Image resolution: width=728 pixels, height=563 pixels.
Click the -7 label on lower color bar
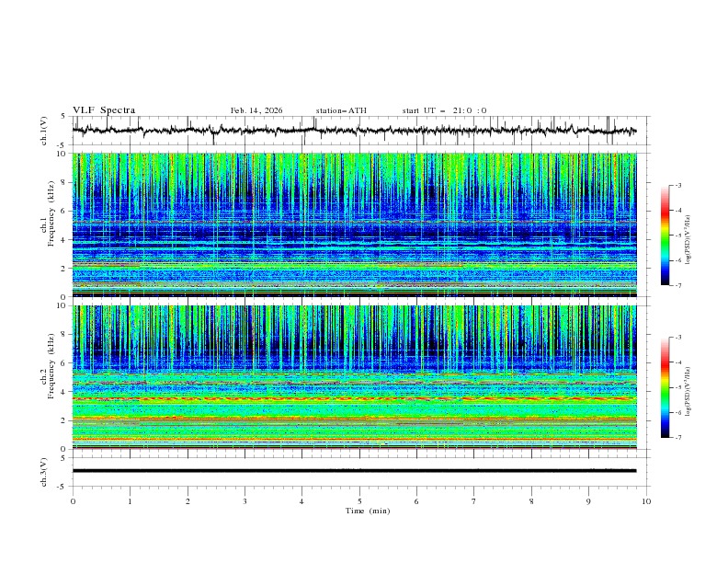(677, 437)
